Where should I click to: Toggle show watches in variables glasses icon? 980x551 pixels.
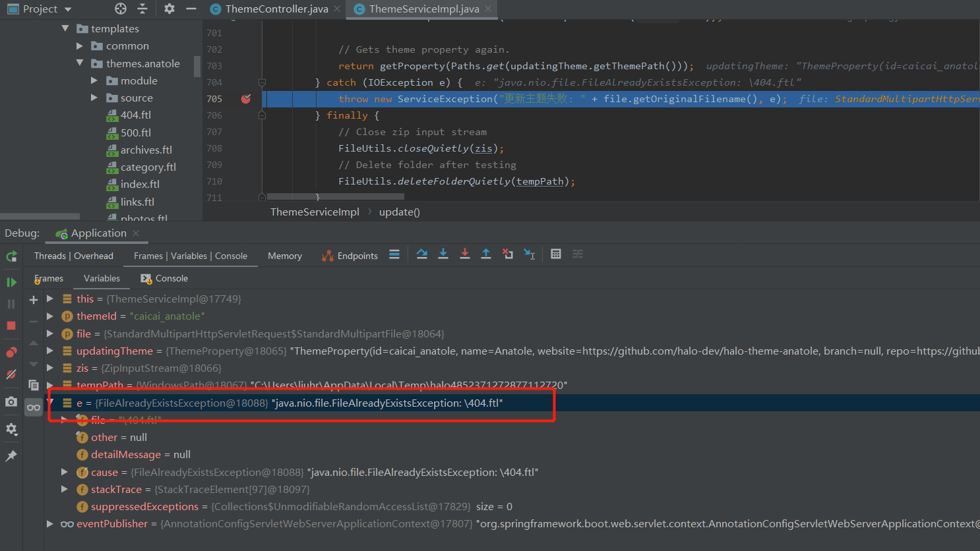[34, 407]
